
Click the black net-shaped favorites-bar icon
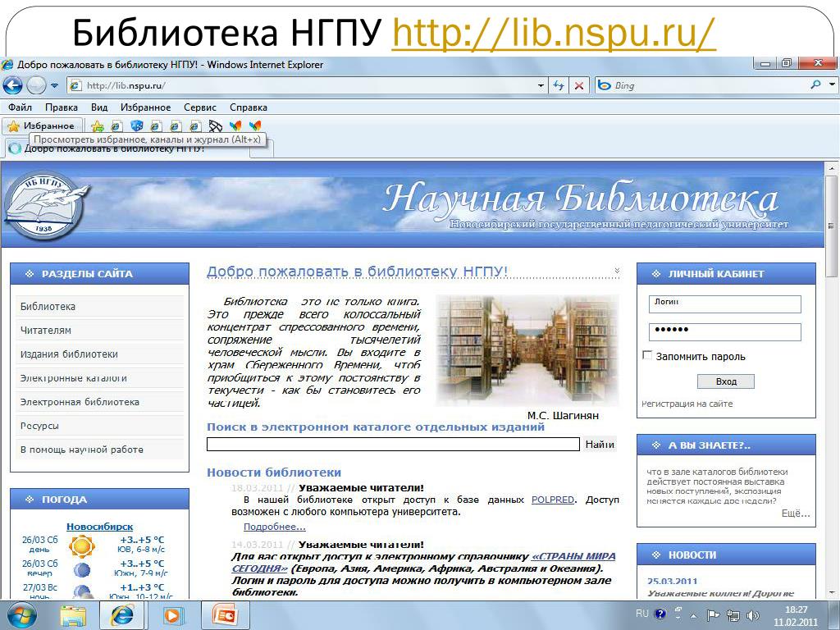216,126
